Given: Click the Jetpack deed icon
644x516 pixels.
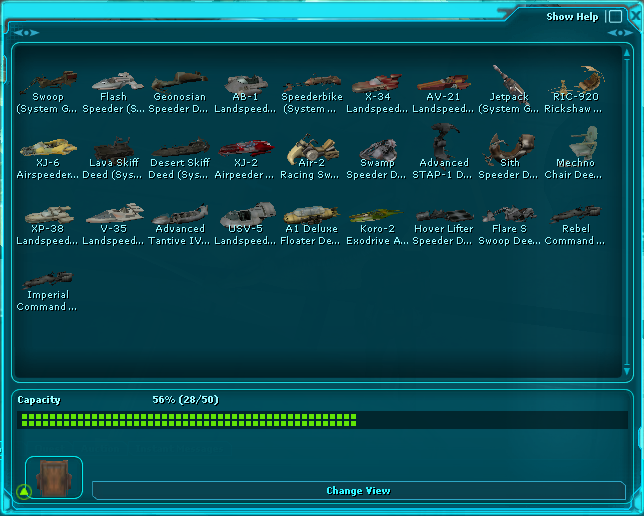Looking at the screenshot, I should pos(509,83).
